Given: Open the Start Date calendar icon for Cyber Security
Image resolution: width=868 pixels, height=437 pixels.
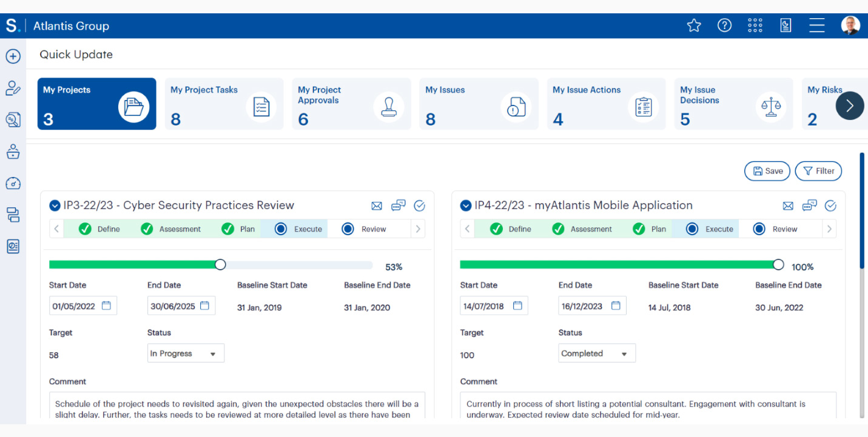Looking at the screenshot, I should tap(106, 305).
